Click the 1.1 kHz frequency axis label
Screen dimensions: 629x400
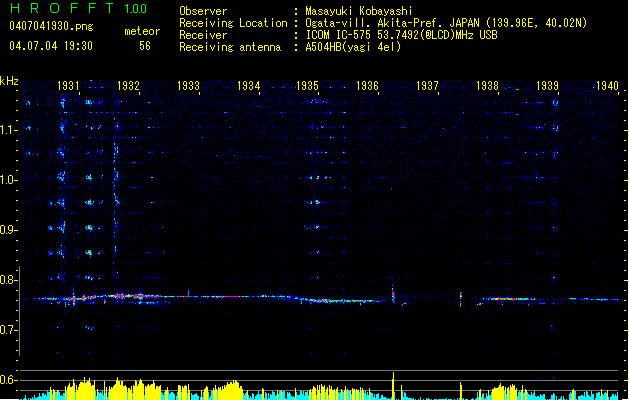[8, 130]
